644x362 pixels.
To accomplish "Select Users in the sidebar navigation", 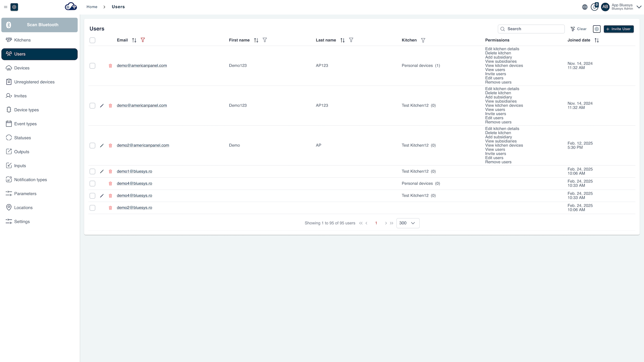I will tap(19, 54).
